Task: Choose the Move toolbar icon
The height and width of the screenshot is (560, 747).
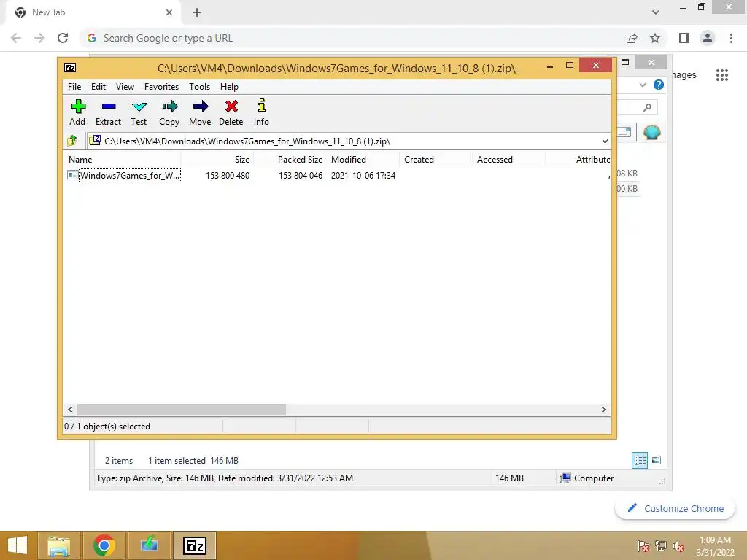Action: [x=200, y=113]
